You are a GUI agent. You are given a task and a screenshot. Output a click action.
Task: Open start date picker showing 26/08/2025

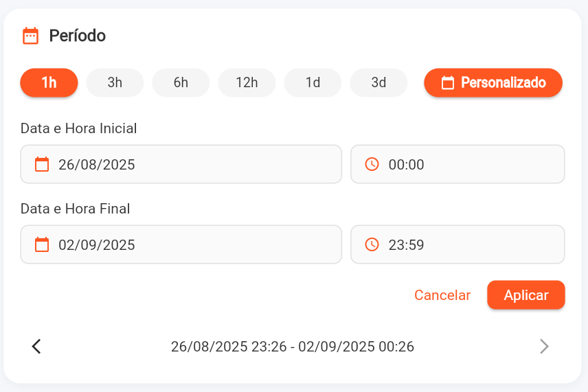tap(181, 164)
